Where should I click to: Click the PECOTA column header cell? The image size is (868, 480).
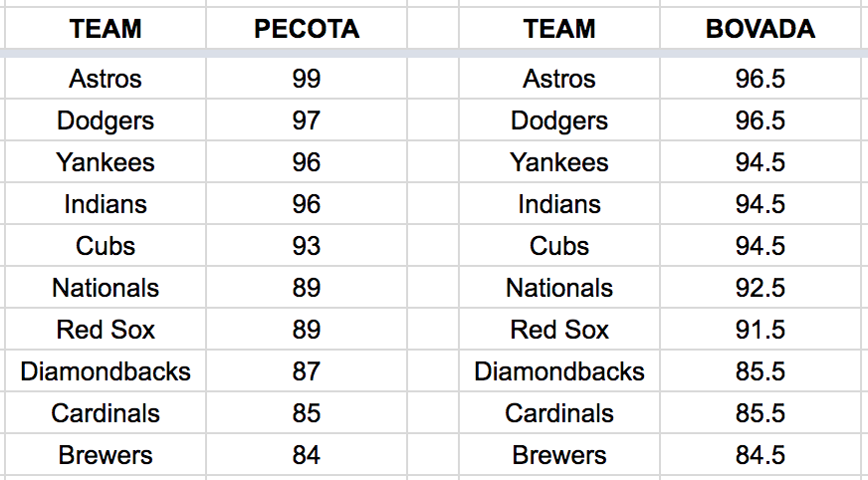(307, 29)
